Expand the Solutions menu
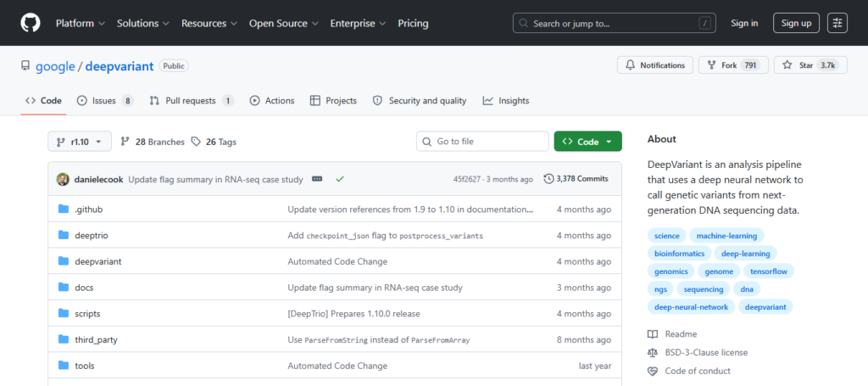 (x=143, y=23)
